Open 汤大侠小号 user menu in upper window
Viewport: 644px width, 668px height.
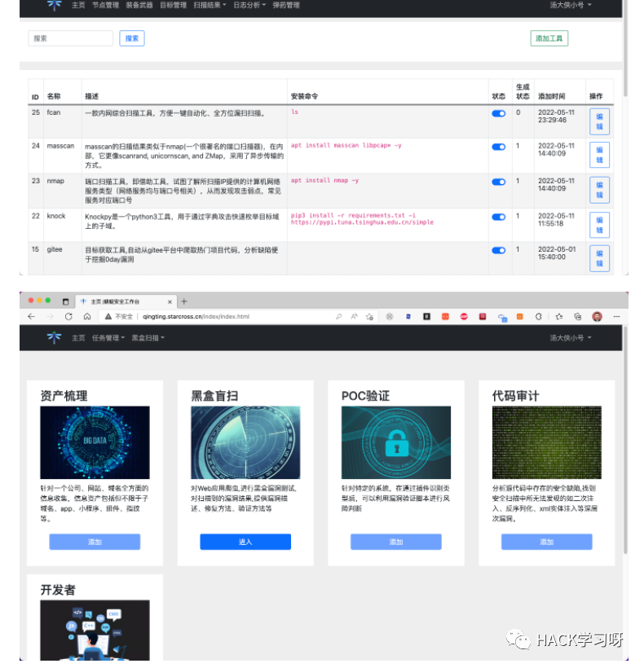point(571,5)
